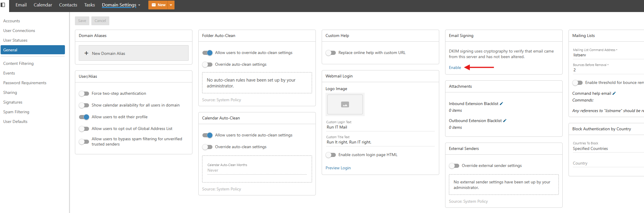The width and height of the screenshot is (644, 213).
Task: Toggle Force two-step authentication
Action: 84,94
